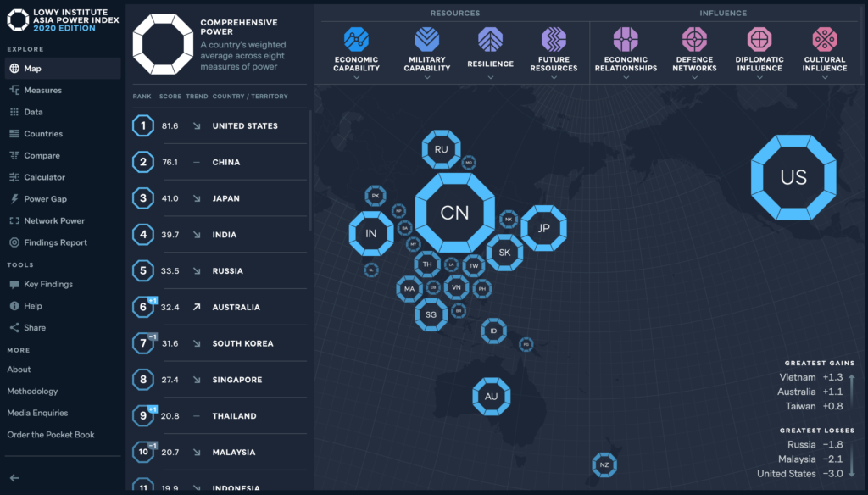Choose the JP marker on the map

[543, 228]
